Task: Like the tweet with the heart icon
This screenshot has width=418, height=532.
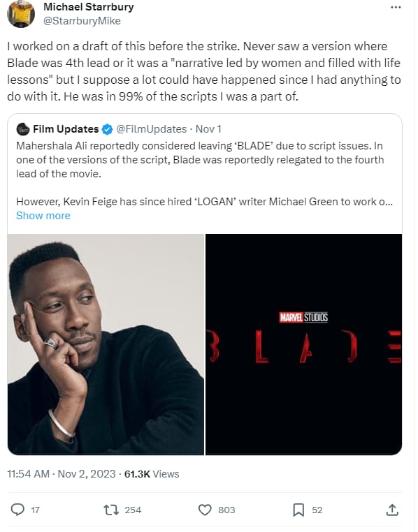Action: (205, 510)
